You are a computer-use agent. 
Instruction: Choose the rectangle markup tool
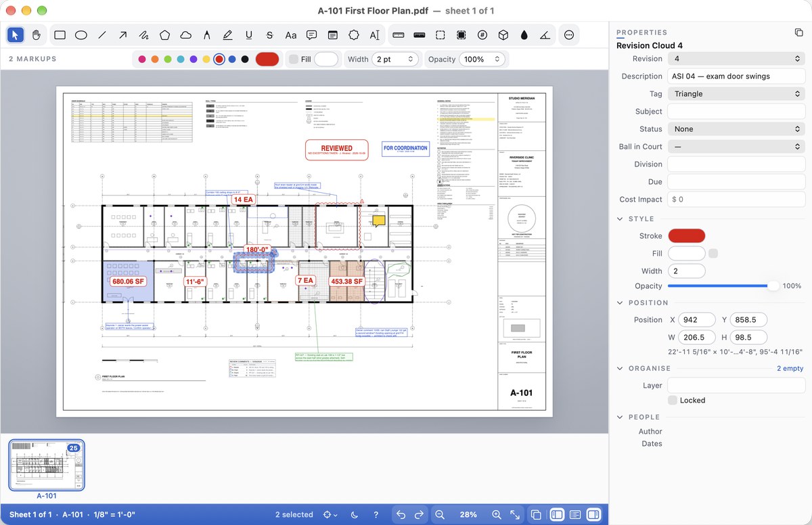60,35
